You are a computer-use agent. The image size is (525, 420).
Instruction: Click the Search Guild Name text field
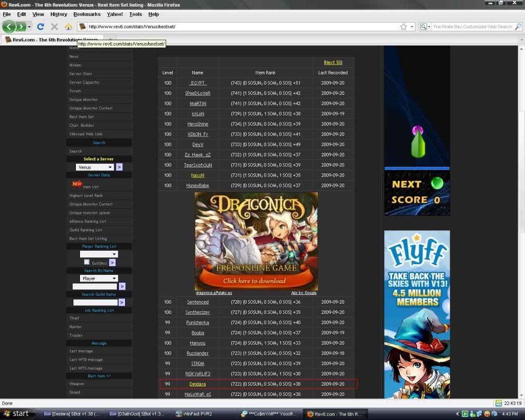(95, 303)
